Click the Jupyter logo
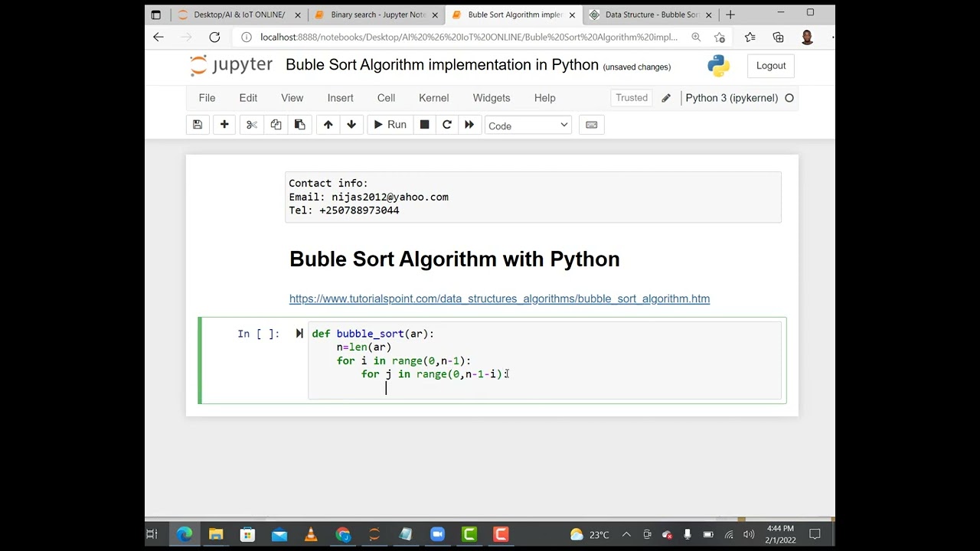Image resolution: width=980 pixels, height=551 pixels. click(231, 65)
